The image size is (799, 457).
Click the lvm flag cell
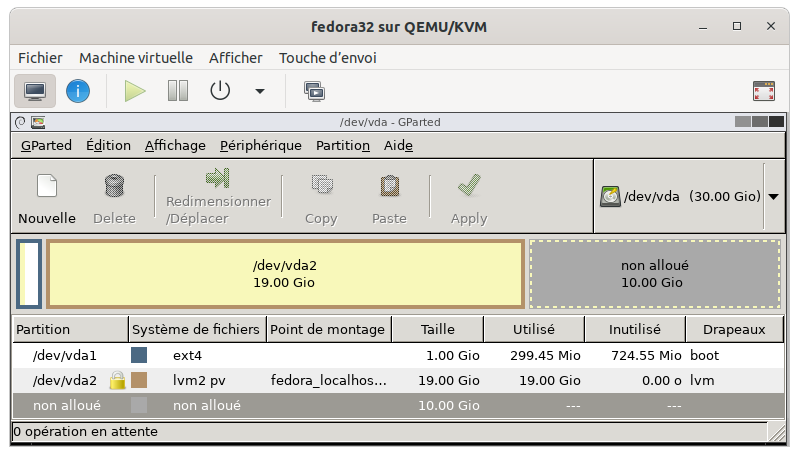tap(702, 381)
